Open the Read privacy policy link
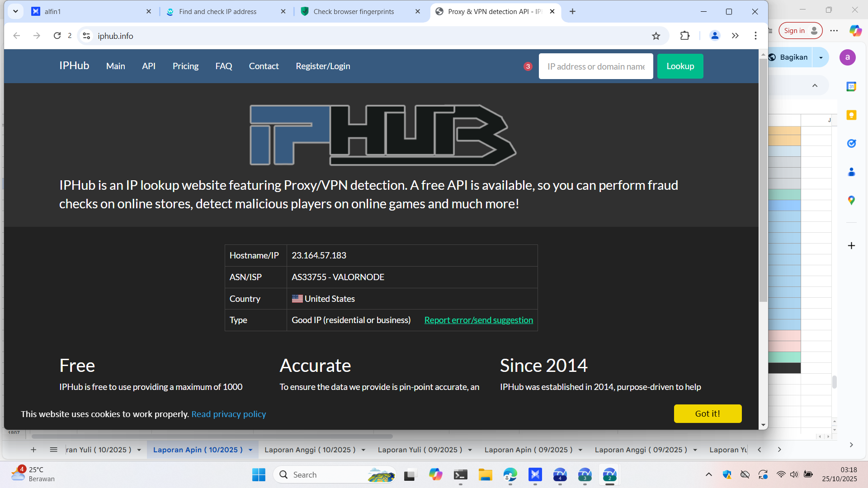This screenshot has width=868, height=488. pyautogui.click(x=229, y=414)
